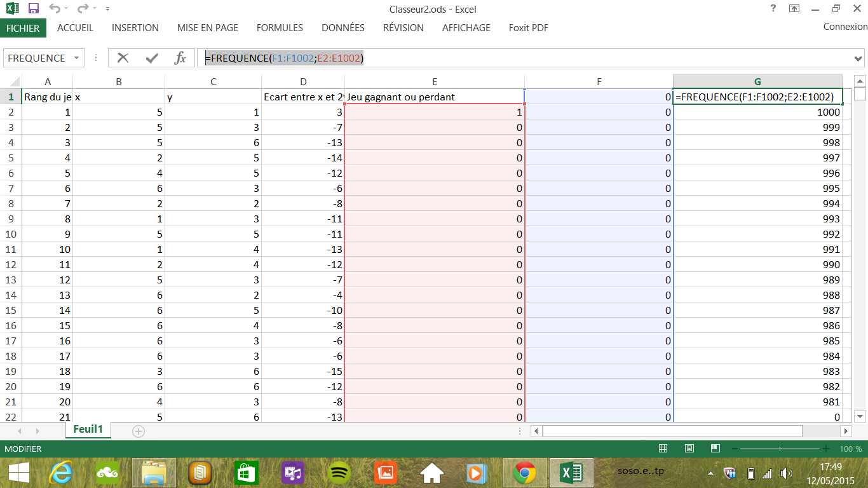The image size is (868, 488).
Task: Click the FICHIER button
Action: (x=23, y=28)
